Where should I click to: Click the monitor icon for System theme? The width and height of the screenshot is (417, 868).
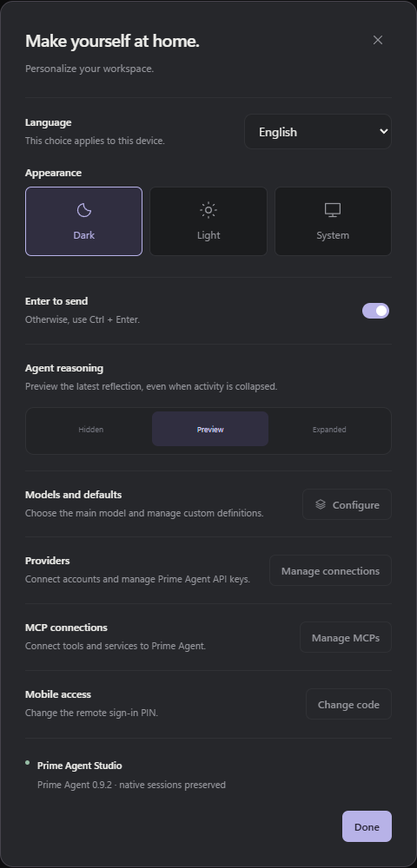[x=332, y=210]
